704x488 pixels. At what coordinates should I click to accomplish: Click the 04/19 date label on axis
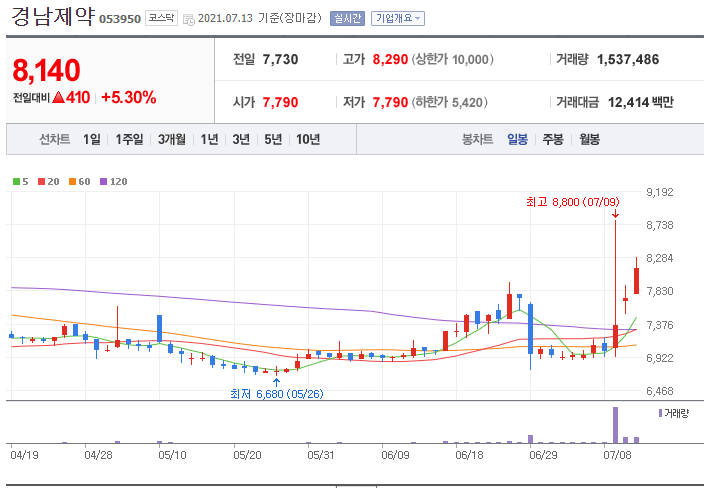24,455
